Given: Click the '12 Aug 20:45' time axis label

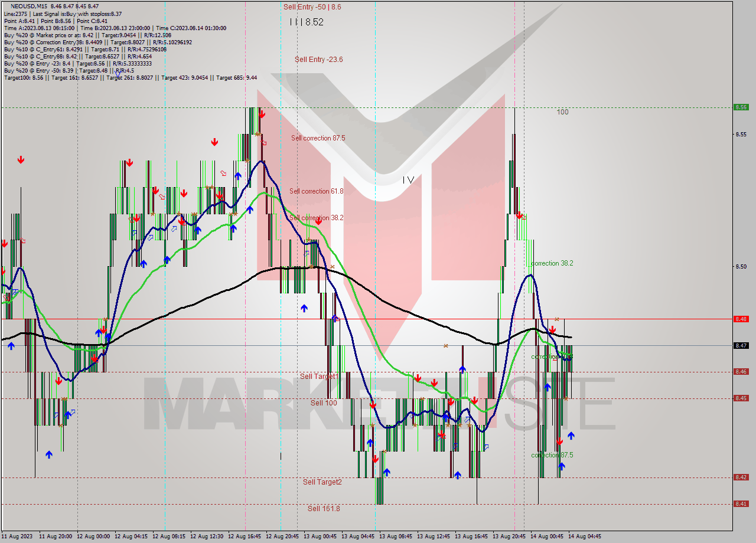Looking at the screenshot, I should coord(282,537).
